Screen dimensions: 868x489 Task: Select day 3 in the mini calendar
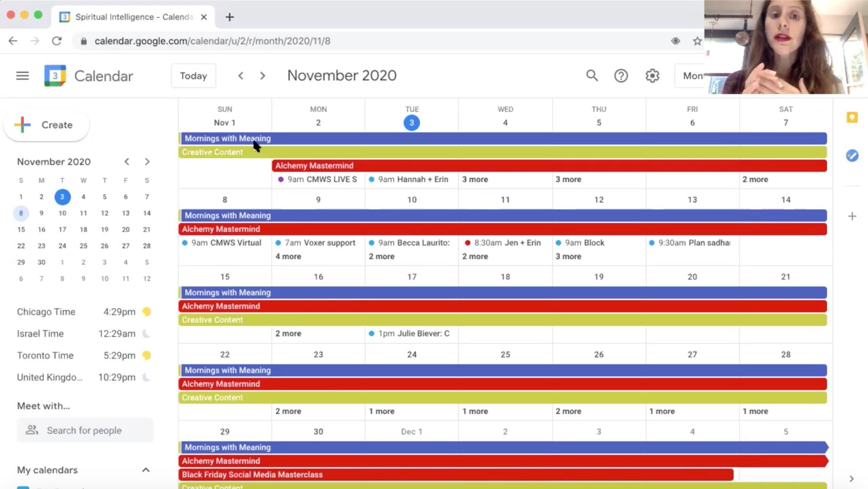tap(62, 197)
